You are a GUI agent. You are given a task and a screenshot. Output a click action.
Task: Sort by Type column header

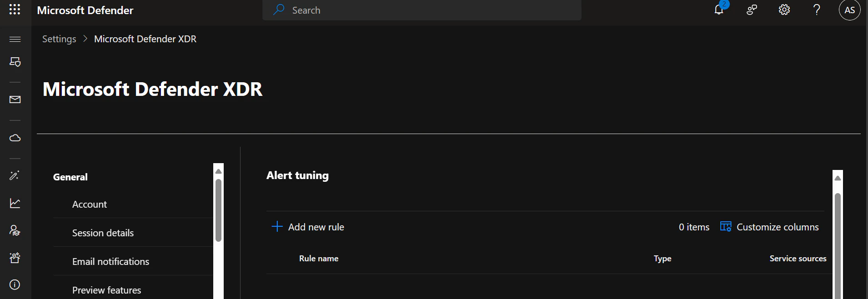[662, 259]
